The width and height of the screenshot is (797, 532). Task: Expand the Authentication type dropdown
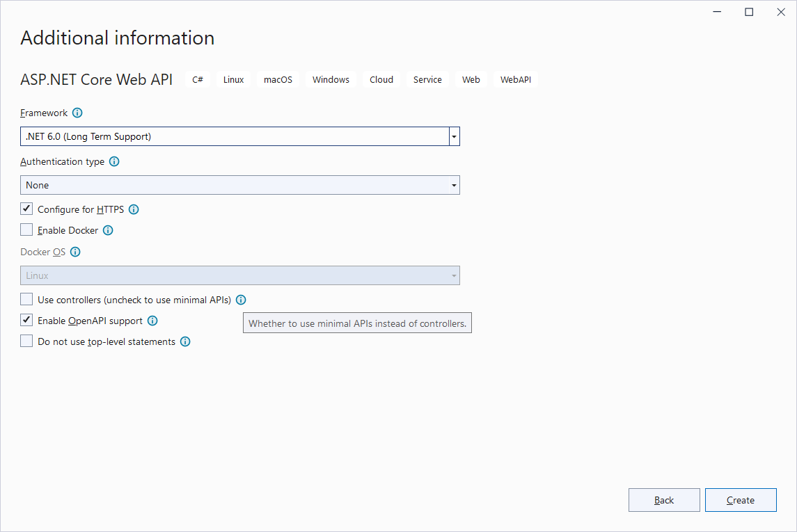click(453, 184)
